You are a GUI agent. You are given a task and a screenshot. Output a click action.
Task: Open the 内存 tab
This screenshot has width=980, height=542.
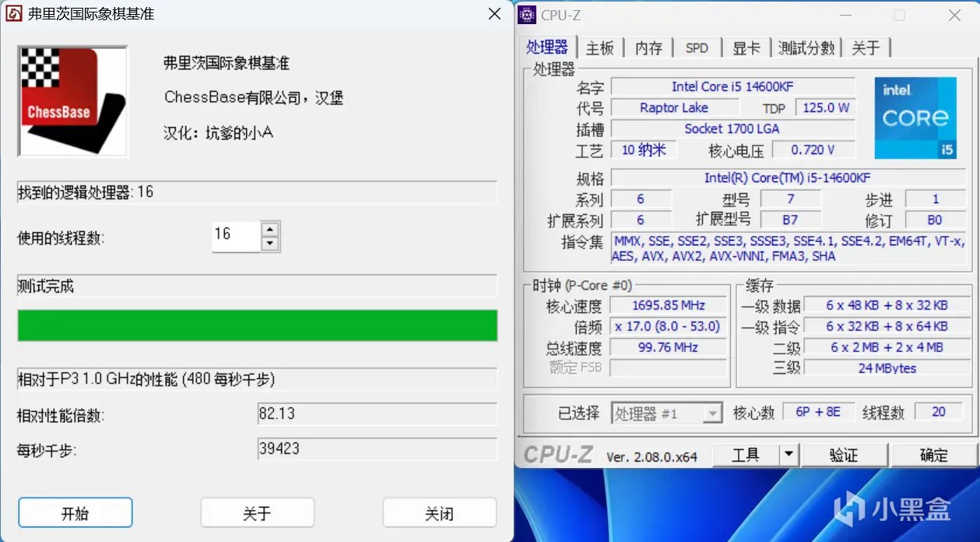pos(649,48)
